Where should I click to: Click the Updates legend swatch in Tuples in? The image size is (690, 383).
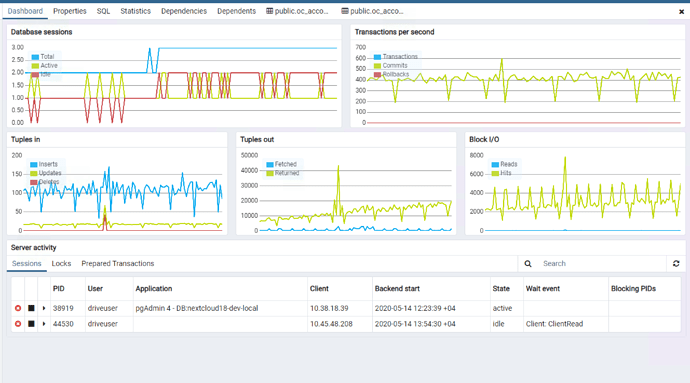[33, 173]
